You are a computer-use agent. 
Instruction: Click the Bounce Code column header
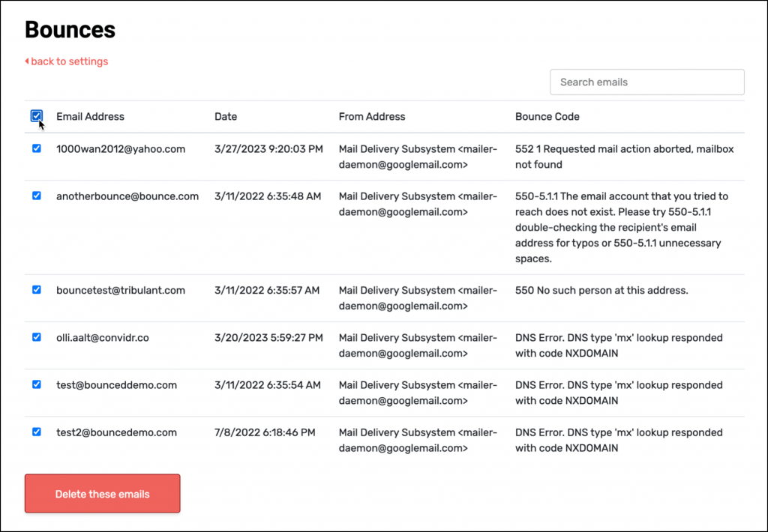pos(547,117)
